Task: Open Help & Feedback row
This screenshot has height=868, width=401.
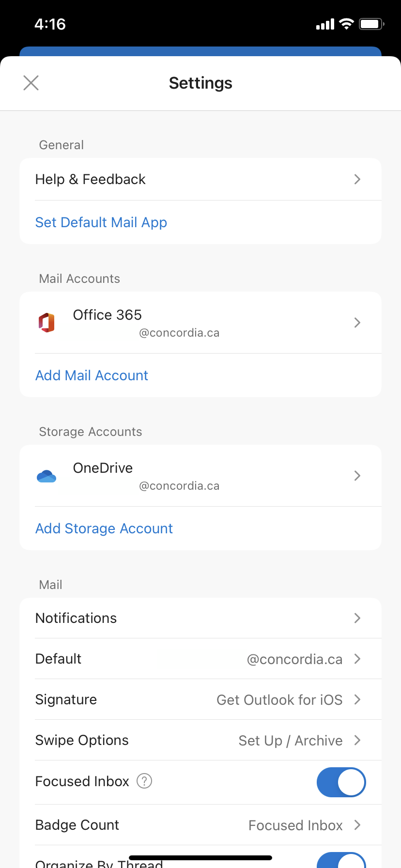Action: (x=200, y=179)
